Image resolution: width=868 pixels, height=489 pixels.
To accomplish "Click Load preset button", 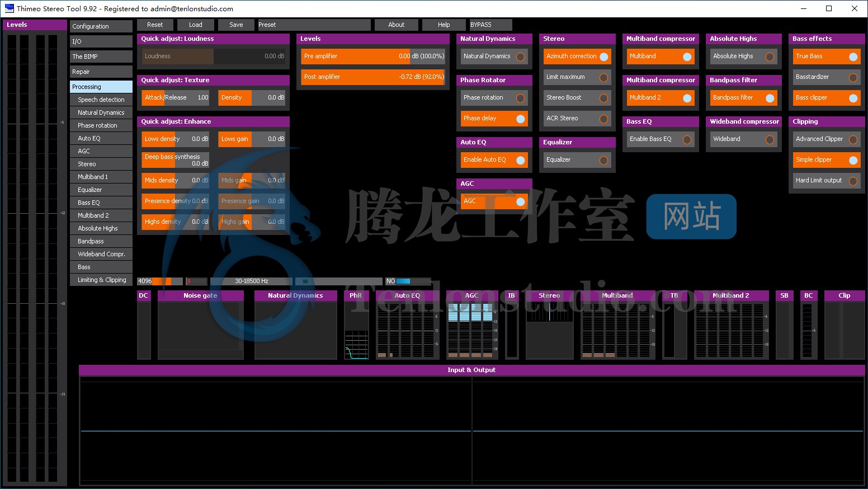I will pos(196,25).
